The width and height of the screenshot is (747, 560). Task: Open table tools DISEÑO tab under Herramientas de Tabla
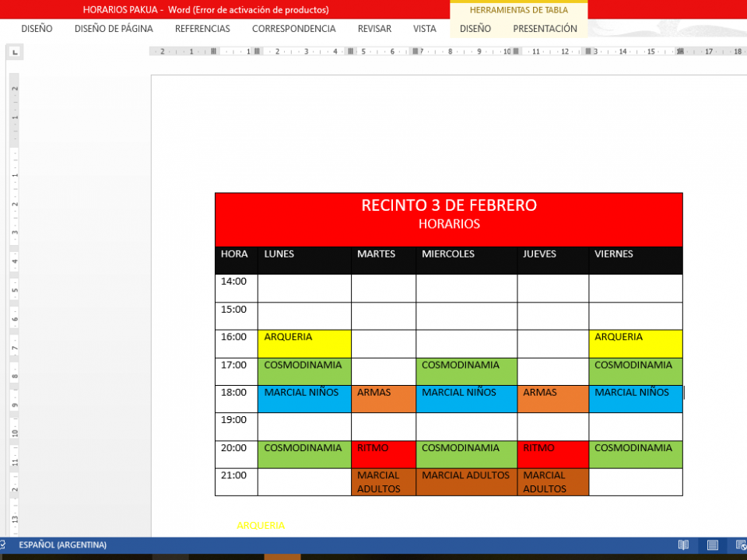click(475, 29)
